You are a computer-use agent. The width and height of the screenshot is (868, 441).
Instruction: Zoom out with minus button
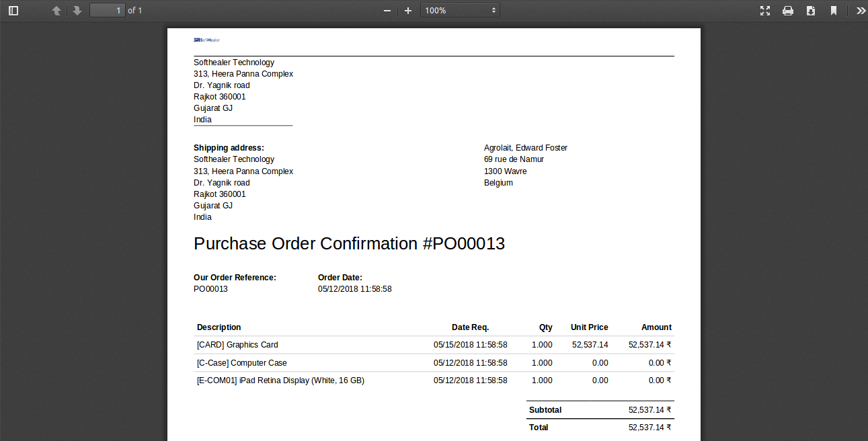click(387, 11)
